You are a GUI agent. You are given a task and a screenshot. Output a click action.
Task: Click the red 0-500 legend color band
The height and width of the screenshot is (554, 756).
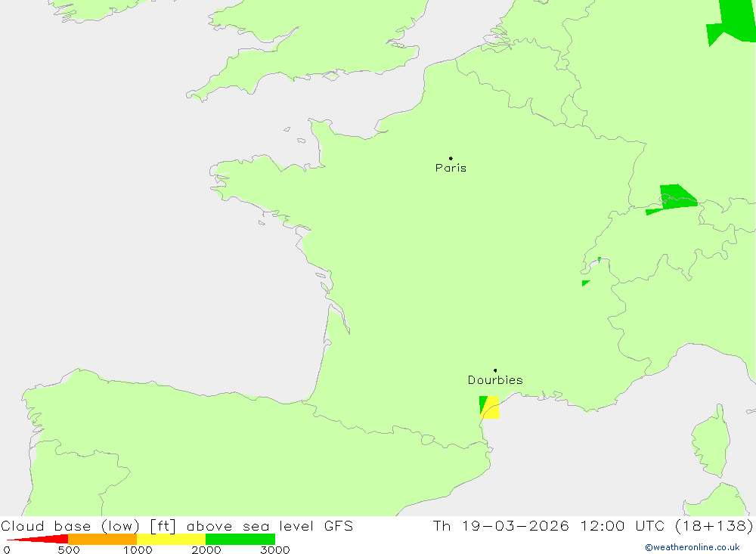[37, 539]
